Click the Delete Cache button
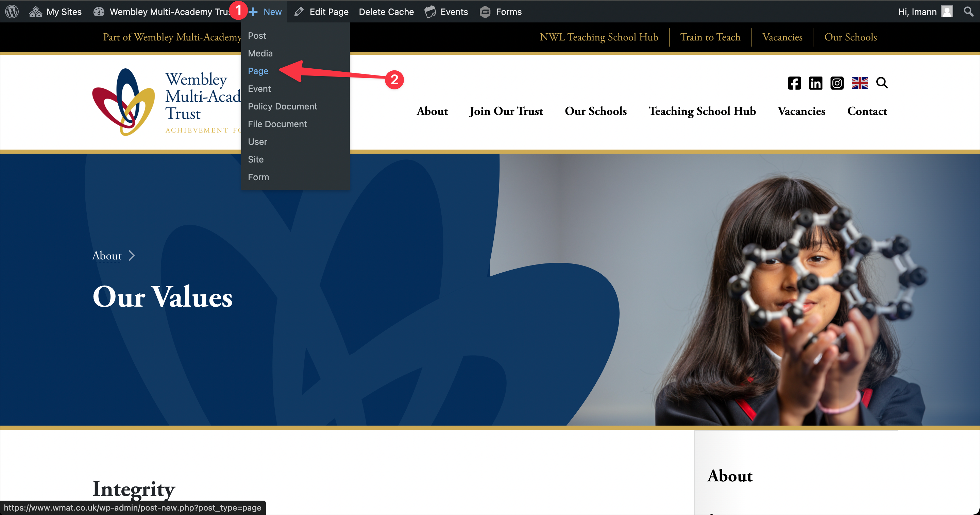 tap(386, 12)
